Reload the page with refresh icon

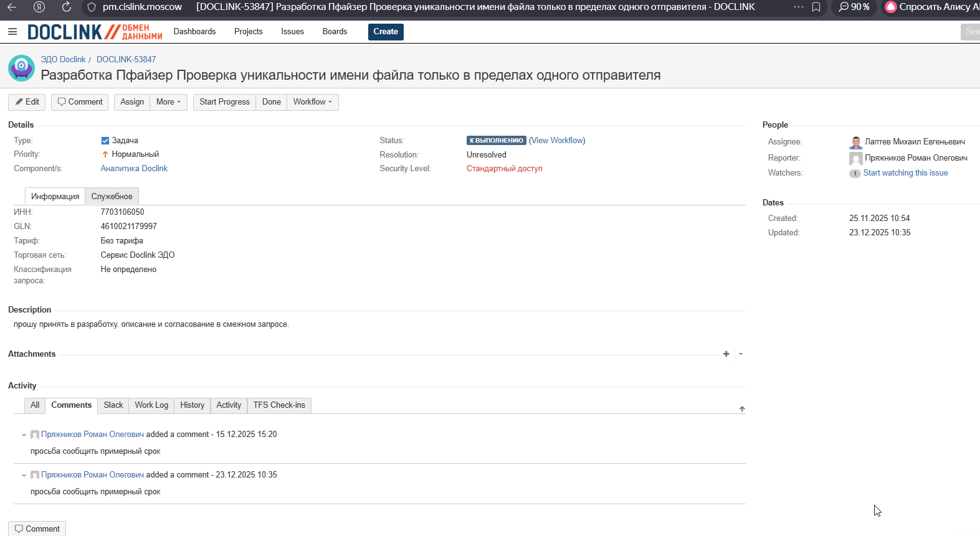click(x=67, y=7)
